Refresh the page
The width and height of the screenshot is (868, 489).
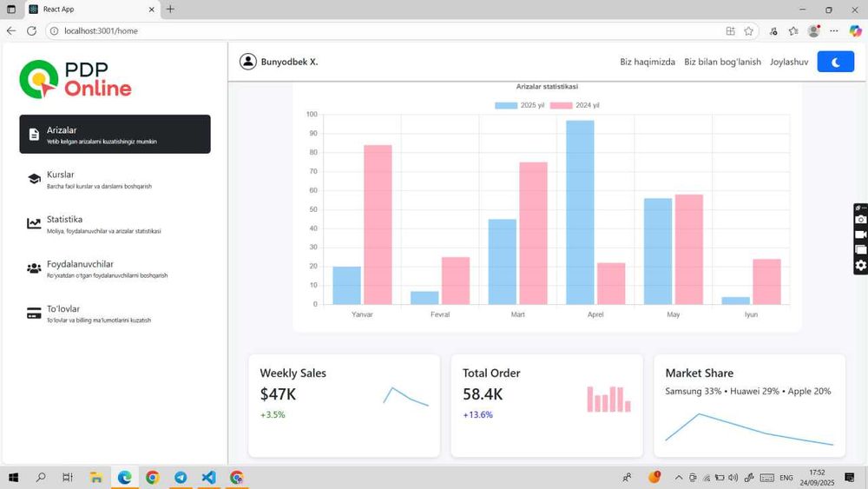(x=31, y=31)
